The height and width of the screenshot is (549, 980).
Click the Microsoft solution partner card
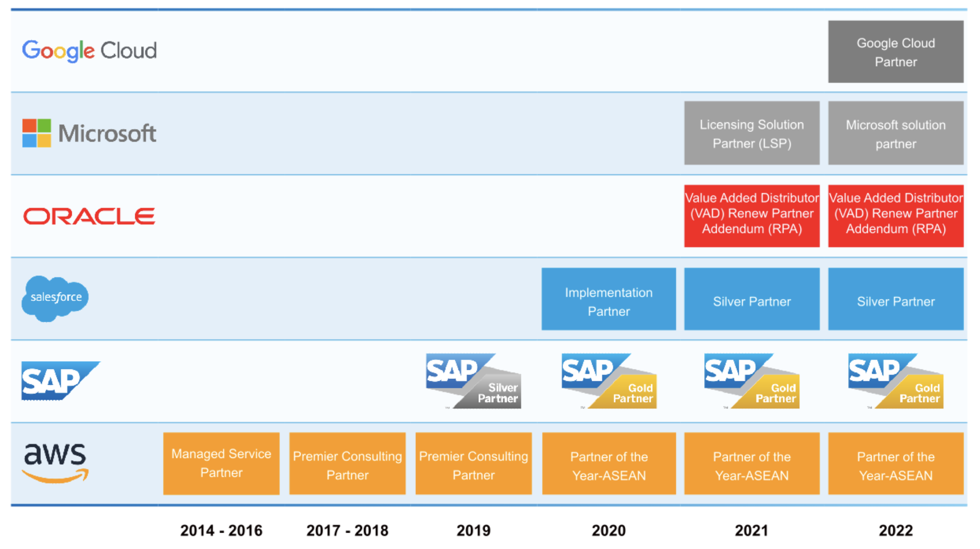pyautogui.click(x=895, y=133)
